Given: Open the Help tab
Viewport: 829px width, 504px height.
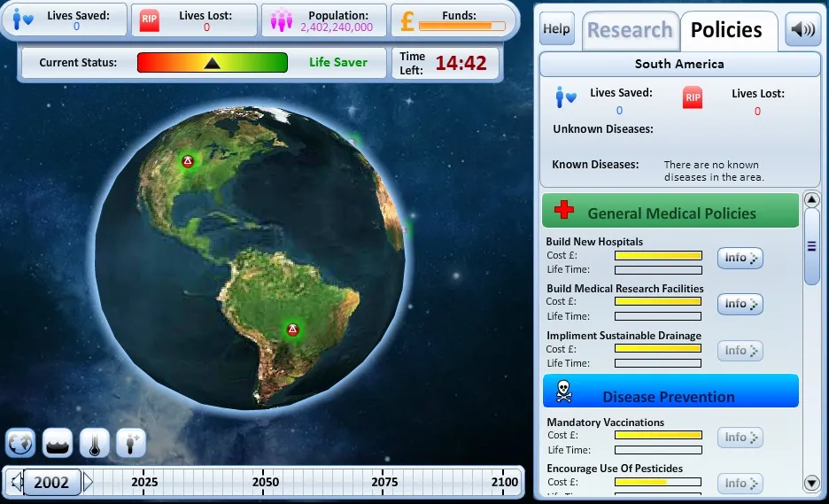Looking at the screenshot, I should pos(557,28).
